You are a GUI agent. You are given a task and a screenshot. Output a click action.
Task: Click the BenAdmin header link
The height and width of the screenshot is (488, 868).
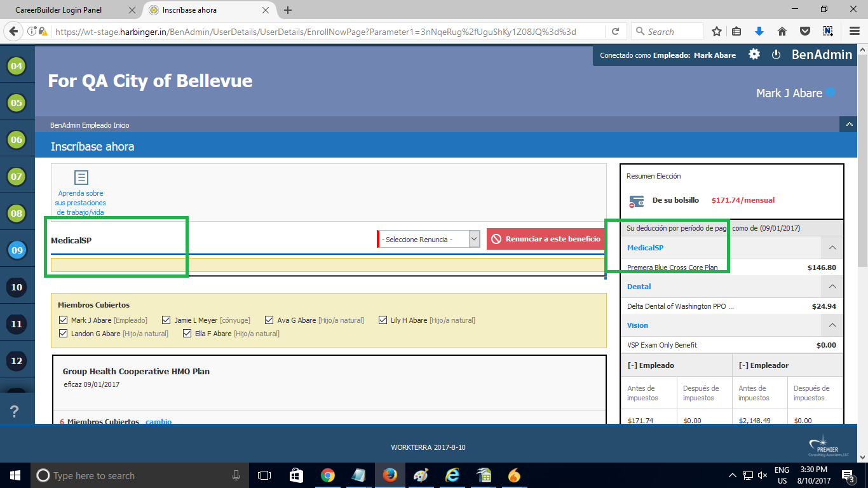point(822,55)
